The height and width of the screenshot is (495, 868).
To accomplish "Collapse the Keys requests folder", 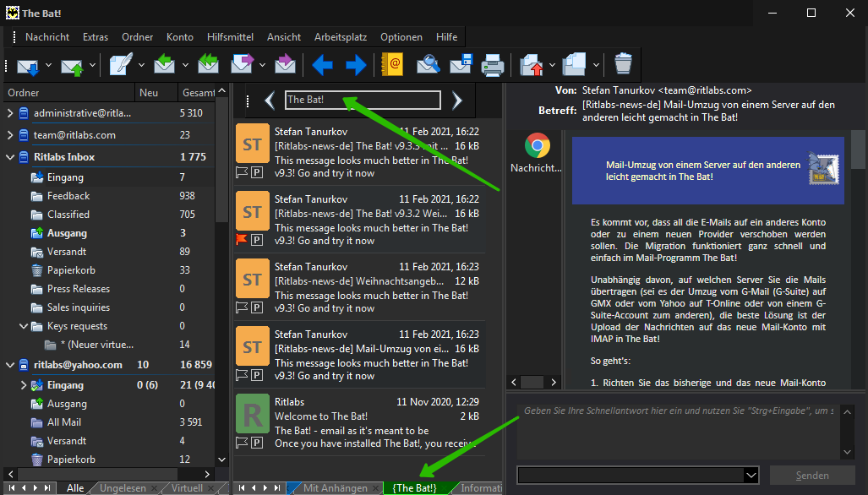I will tap(24, 326).
